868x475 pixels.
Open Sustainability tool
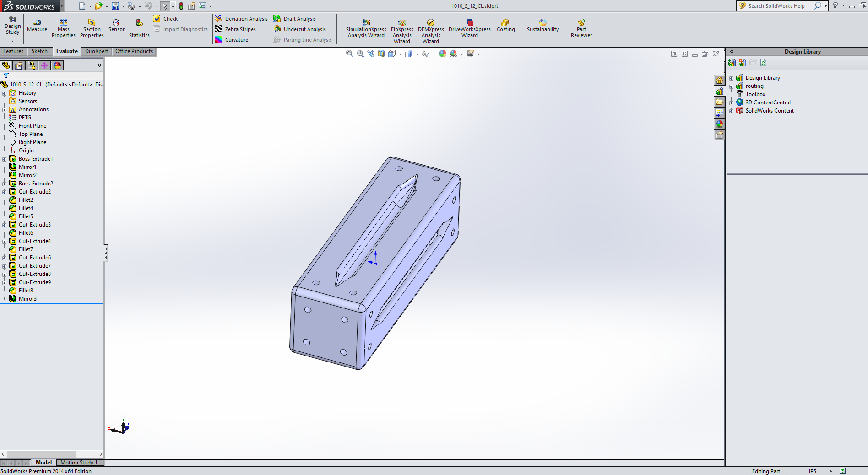point(542,26)
